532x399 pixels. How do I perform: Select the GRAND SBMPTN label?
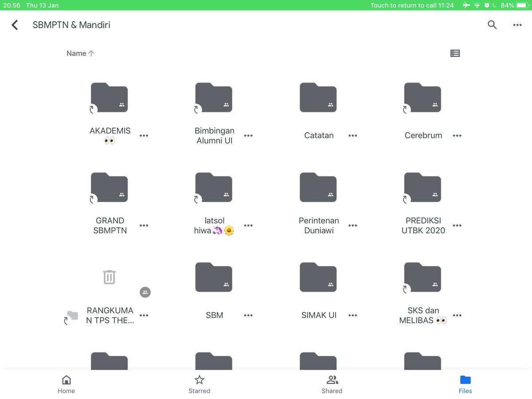click(110, 226)
